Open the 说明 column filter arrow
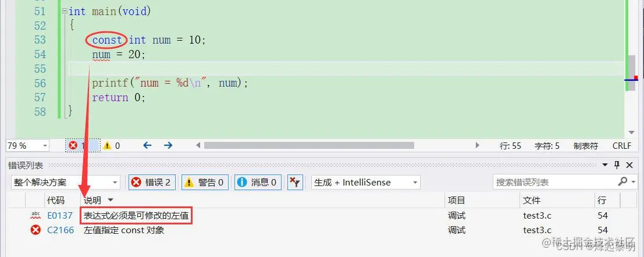 [110, 201]
